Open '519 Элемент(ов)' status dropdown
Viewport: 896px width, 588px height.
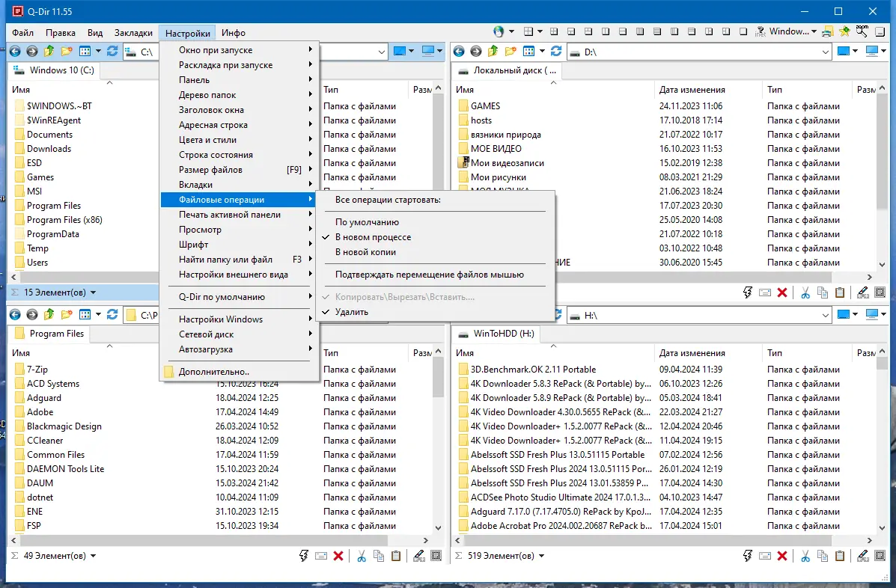pyautogui.click(x=541, y=556)
